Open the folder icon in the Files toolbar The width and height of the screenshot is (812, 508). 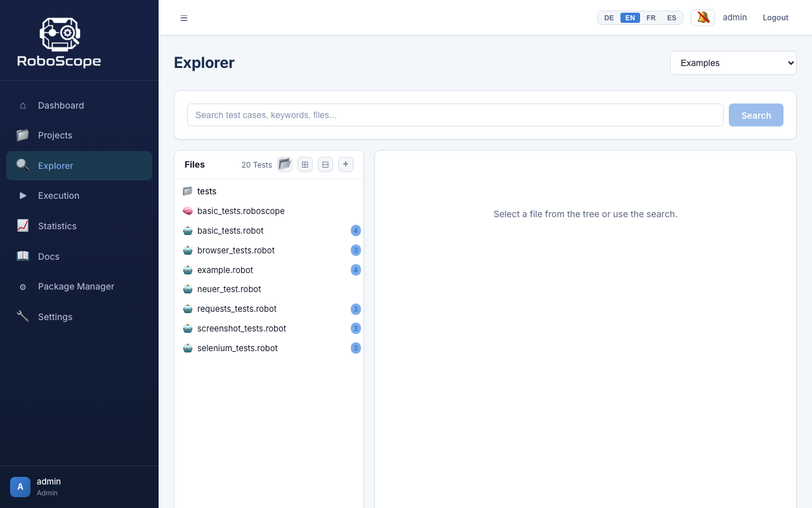[x=284, y=164]
